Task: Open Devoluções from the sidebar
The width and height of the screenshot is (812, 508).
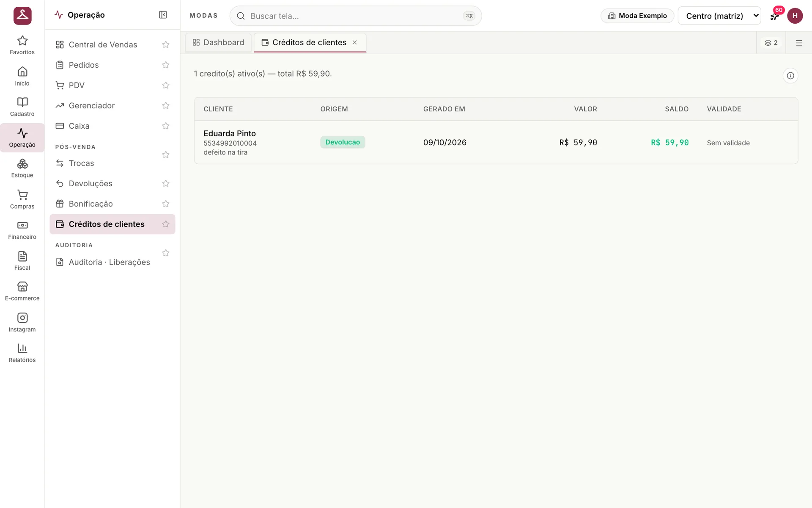Action: click(91, 183)
